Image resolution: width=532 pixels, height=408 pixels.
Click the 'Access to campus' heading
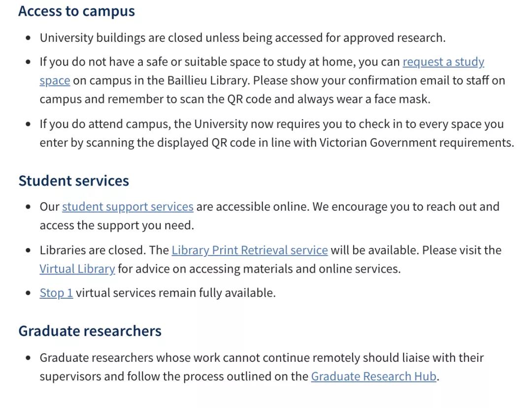click(x=77, y=11)
